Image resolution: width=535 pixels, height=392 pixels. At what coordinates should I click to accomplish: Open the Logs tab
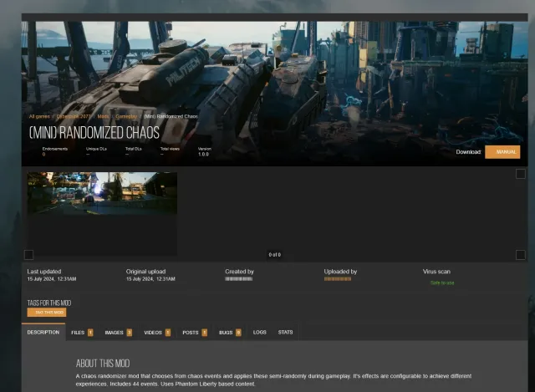click(x=260, y=333)
